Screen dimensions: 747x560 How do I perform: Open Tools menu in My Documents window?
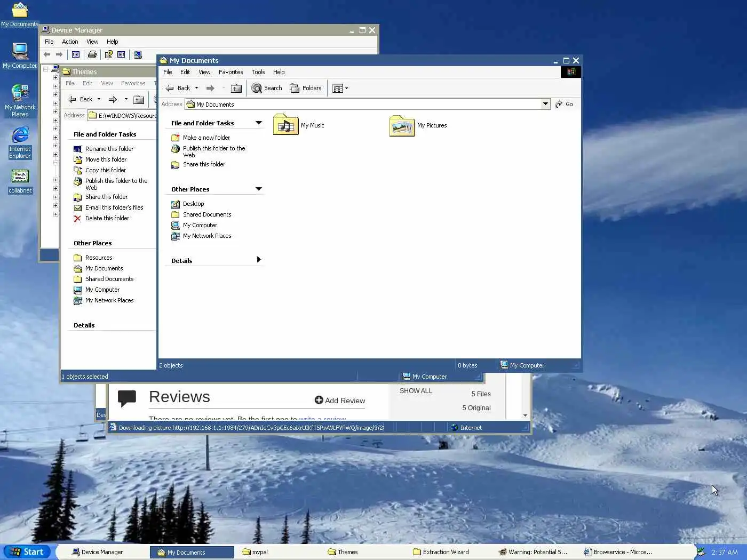pyautogui.click(x=258, y=72)
